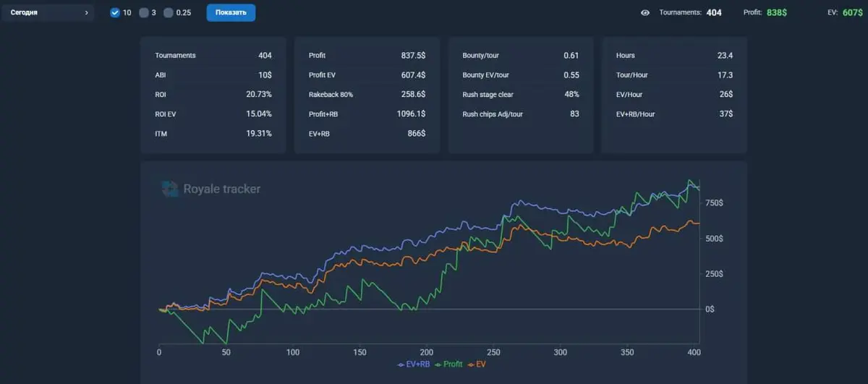Select the Rakeback 80% row
Image resolution: width=868 pixels, height=384 pixels.
(367, 95)
